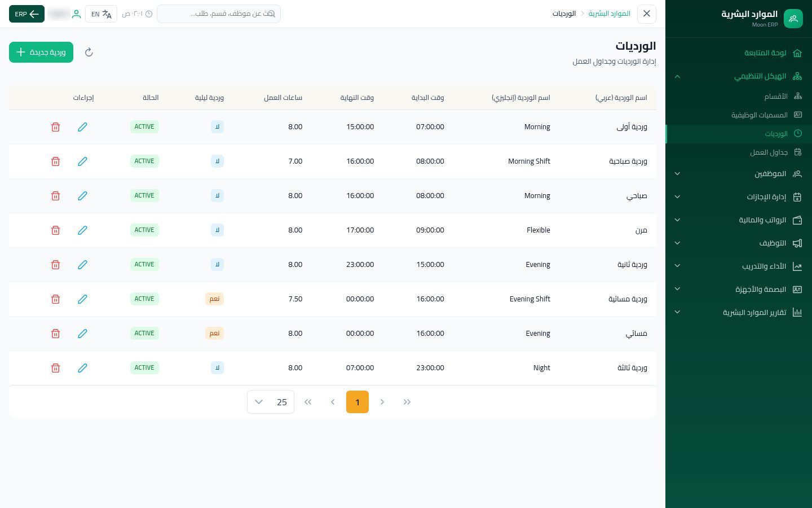Edit the وردية صباحية shift

tap(82, 161)
